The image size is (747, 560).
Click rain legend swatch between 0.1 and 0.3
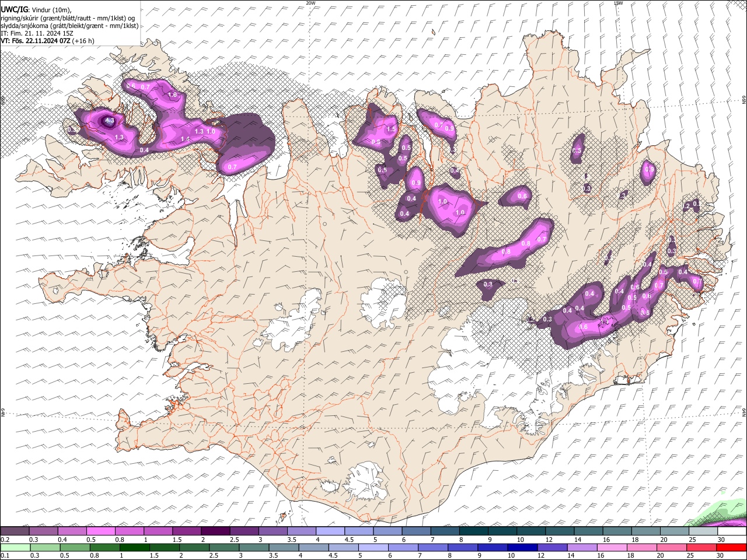point(16,547)
